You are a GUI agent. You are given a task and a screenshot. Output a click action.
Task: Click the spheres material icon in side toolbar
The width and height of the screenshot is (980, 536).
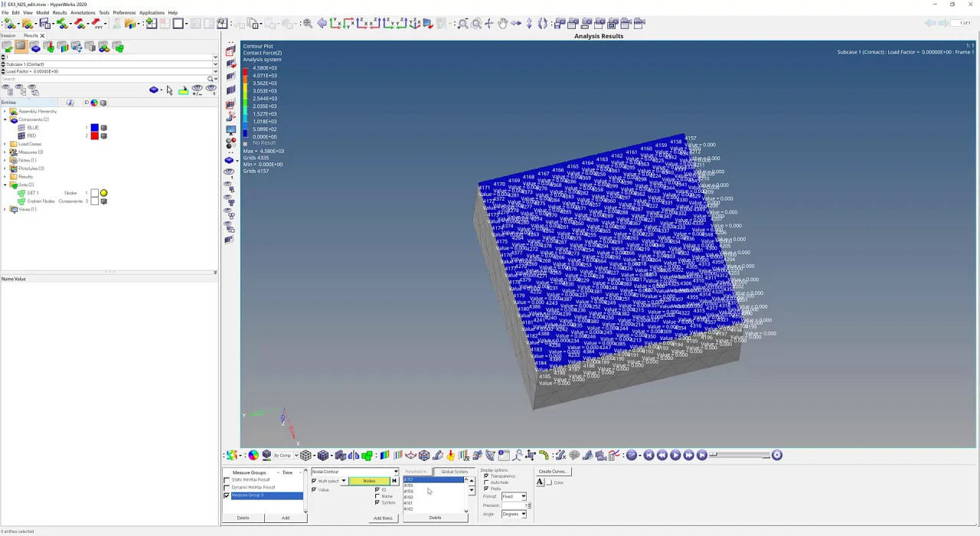click(x=231, y=142)
